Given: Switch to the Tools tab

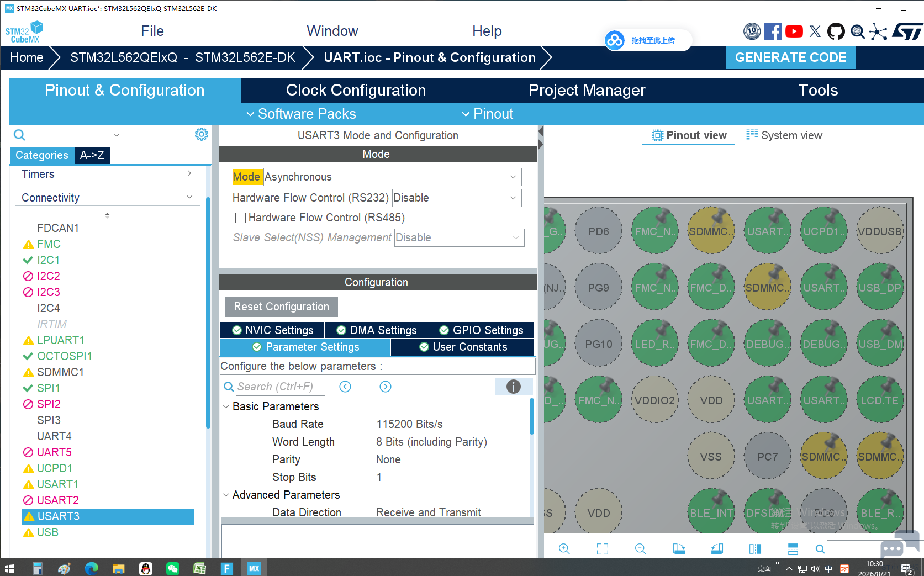Looking at the screenshot, I should click(x=818, y=90).
